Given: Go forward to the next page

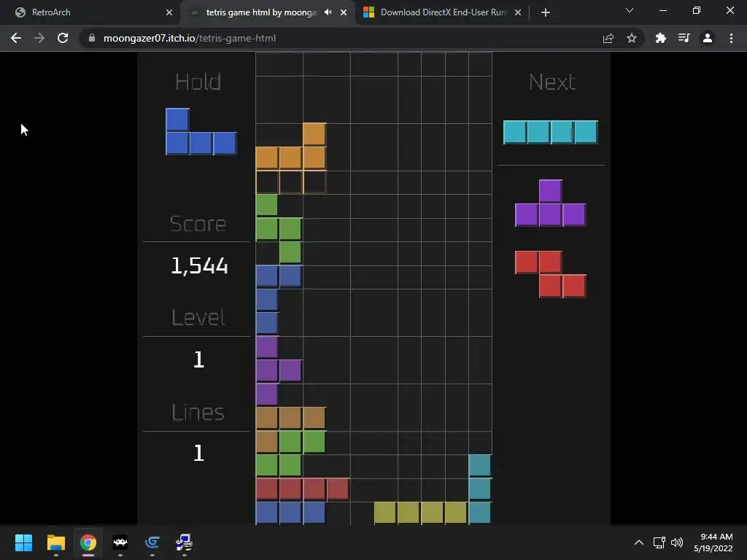Looking at the screenshot, I should pyautogui.click(x=39, y=38).
